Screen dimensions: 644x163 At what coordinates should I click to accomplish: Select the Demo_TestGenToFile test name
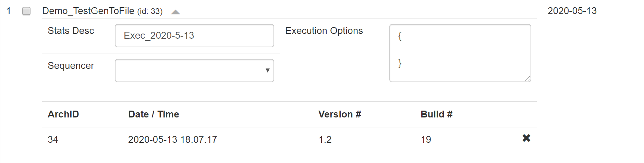[88, 11]
